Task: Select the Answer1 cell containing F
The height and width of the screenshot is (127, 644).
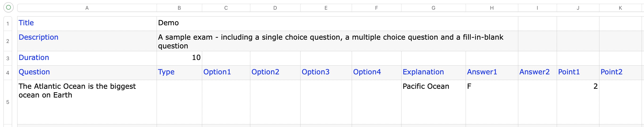Action: [x=492, y=102]
